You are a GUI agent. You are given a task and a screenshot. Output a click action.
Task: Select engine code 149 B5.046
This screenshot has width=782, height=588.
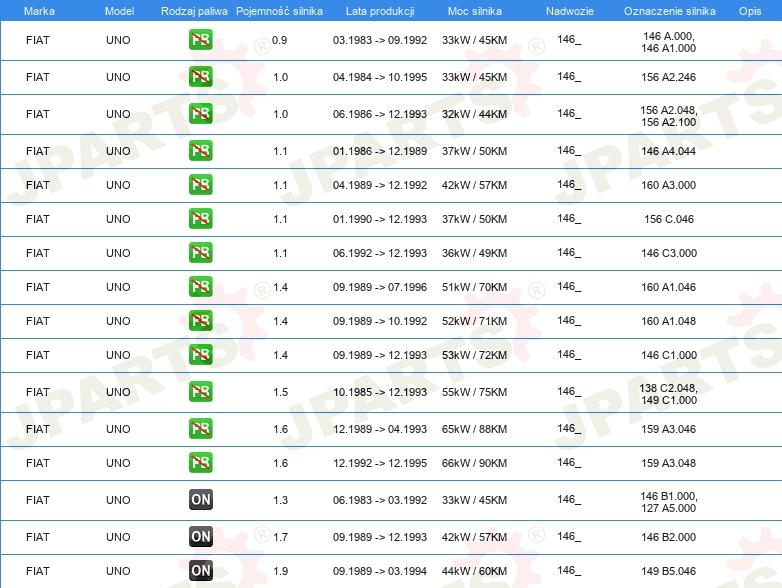(x=669, y=571)
